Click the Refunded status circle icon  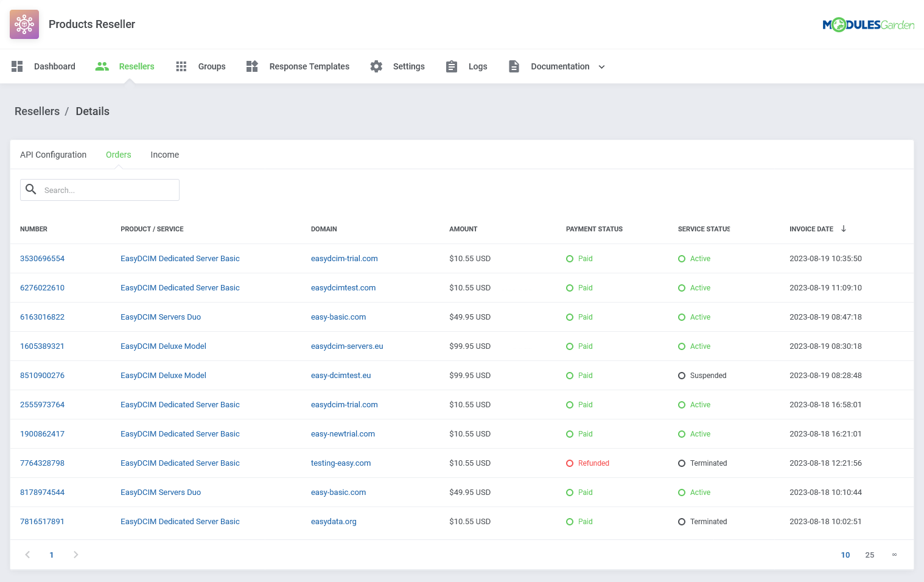570,463
